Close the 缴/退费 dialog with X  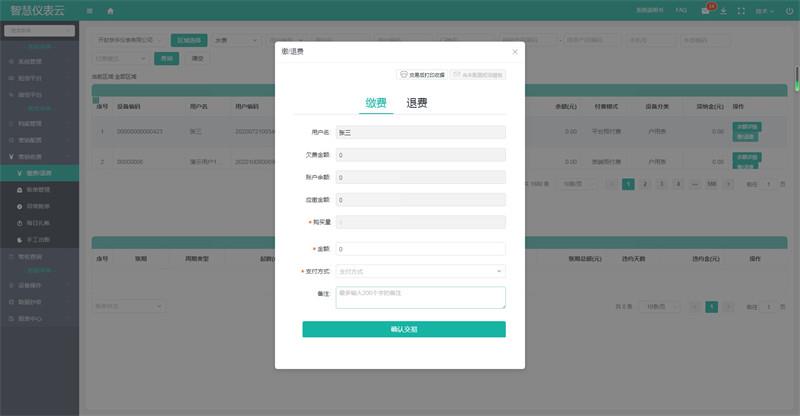click(515, 51)
